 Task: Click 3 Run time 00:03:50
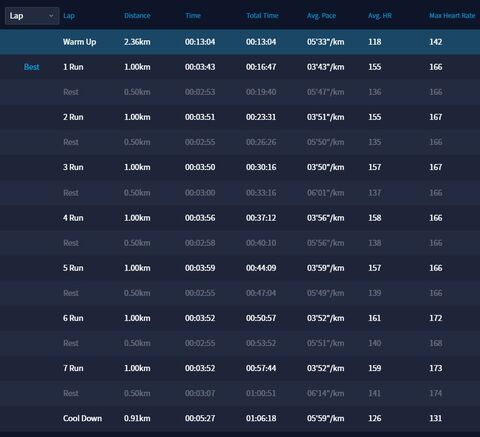[x=200, y=167]
